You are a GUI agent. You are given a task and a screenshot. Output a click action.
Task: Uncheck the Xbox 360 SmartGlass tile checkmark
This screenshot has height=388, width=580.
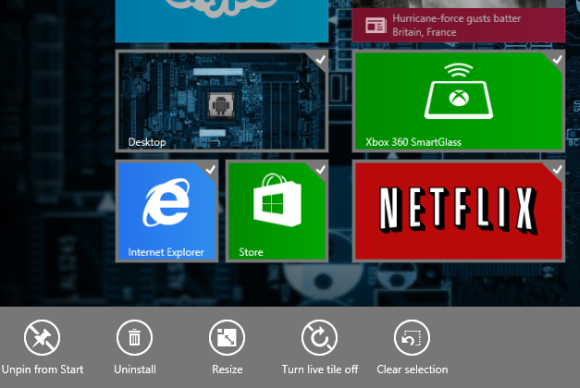tap(557, 59)
